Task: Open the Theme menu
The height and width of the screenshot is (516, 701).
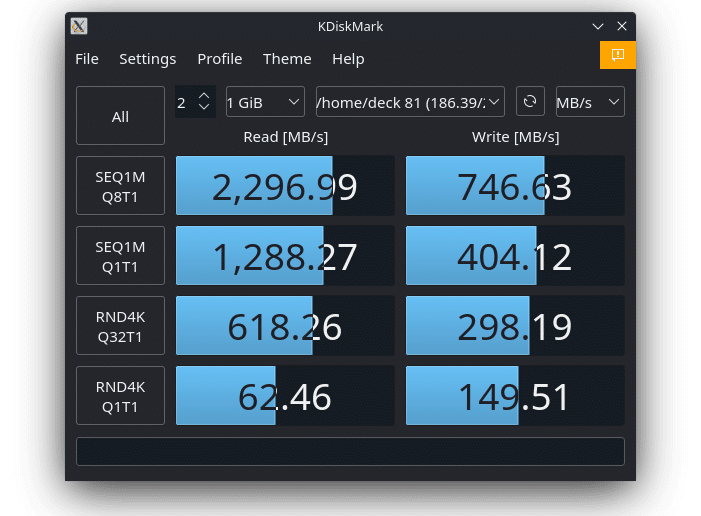Action: tap(287, 59)
